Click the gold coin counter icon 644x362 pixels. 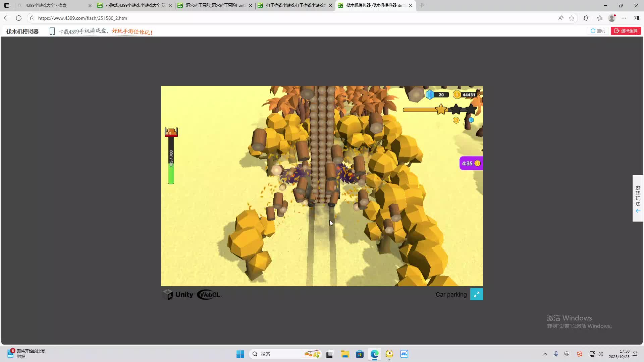[457, 95]
